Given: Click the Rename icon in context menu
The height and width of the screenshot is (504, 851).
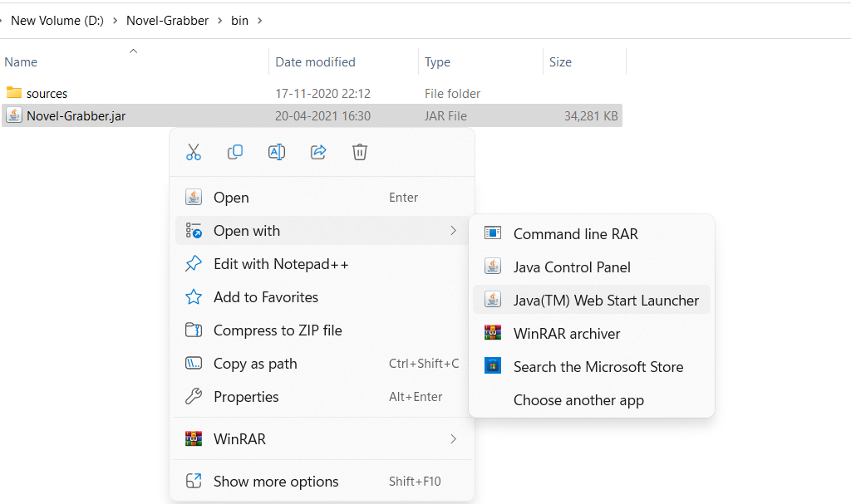Looking at the screenshot, I should click(x=277, y=152).
